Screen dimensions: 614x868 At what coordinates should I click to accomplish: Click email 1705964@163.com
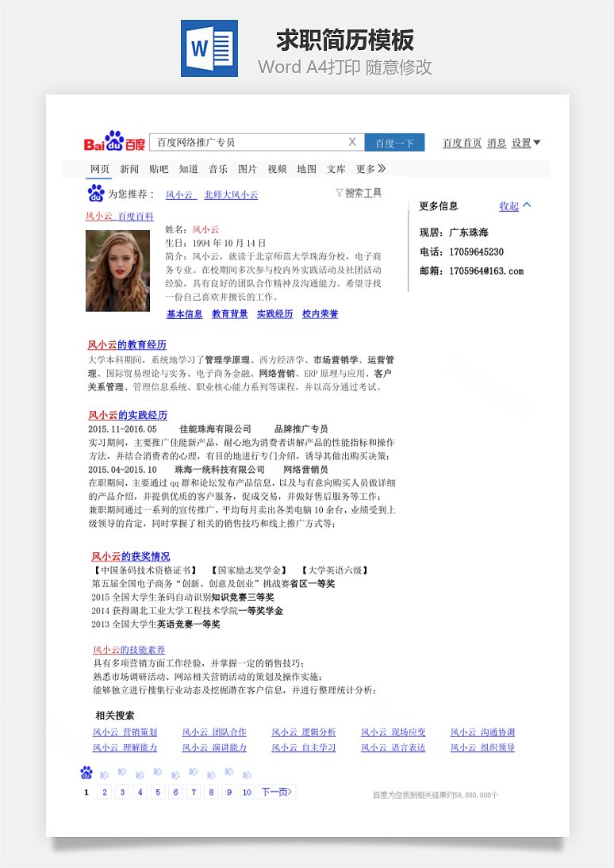pos(486,271)
